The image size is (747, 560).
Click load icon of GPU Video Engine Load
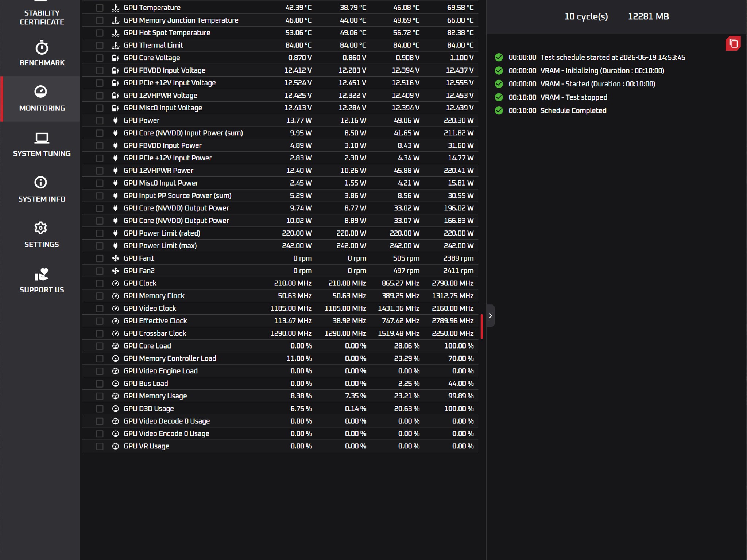tap(115, 371)
